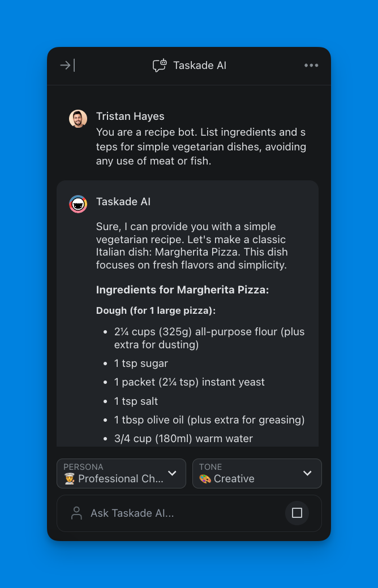The height and width of the screenshot is (588, 378).
Task: Click the palette emoji in Tone selector
Action: tap(205, 479)
